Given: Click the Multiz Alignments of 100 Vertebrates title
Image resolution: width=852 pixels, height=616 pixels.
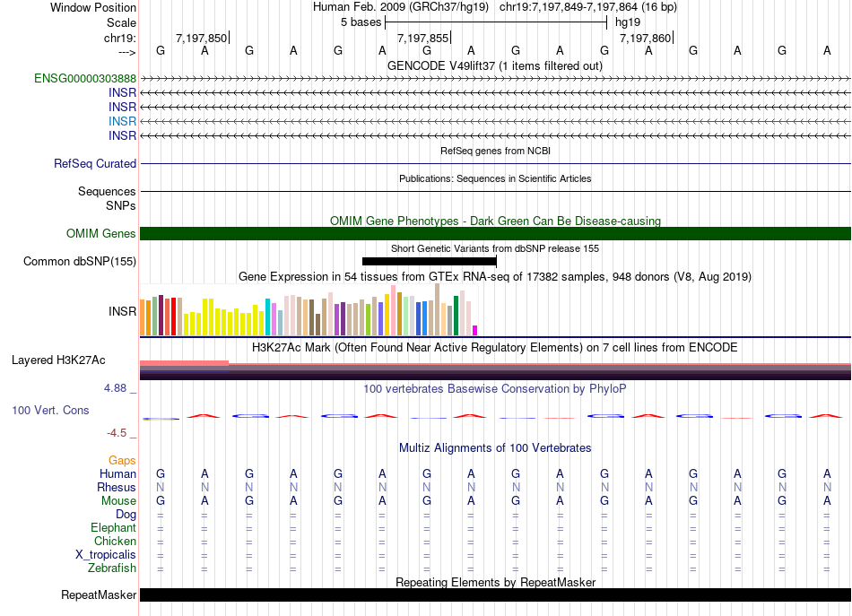Looking at the screenshot, I should coord(495,447).
